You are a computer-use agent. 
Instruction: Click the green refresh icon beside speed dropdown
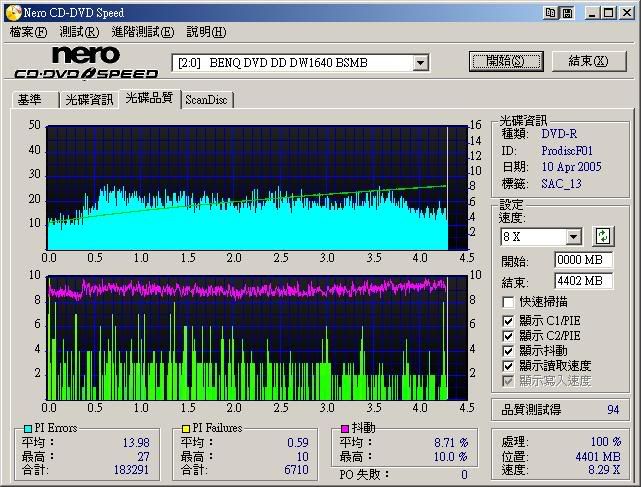tap(603, 237)
